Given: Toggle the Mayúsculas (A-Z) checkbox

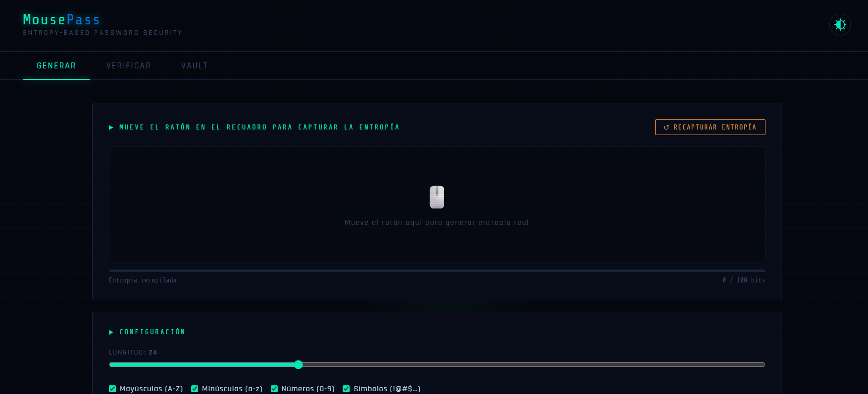Looking at the screenshot, I should click(x=113, y=388).
